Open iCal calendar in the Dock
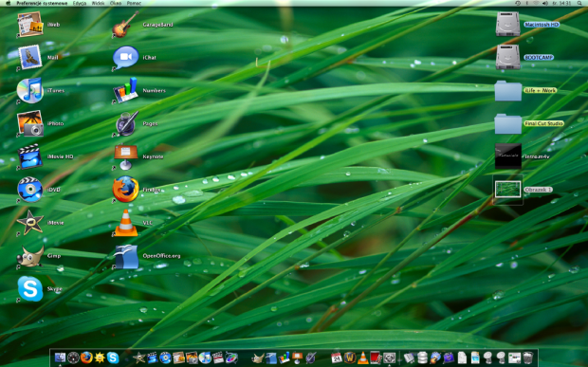This screenshot has height=367, width=588. pos(337,358)
